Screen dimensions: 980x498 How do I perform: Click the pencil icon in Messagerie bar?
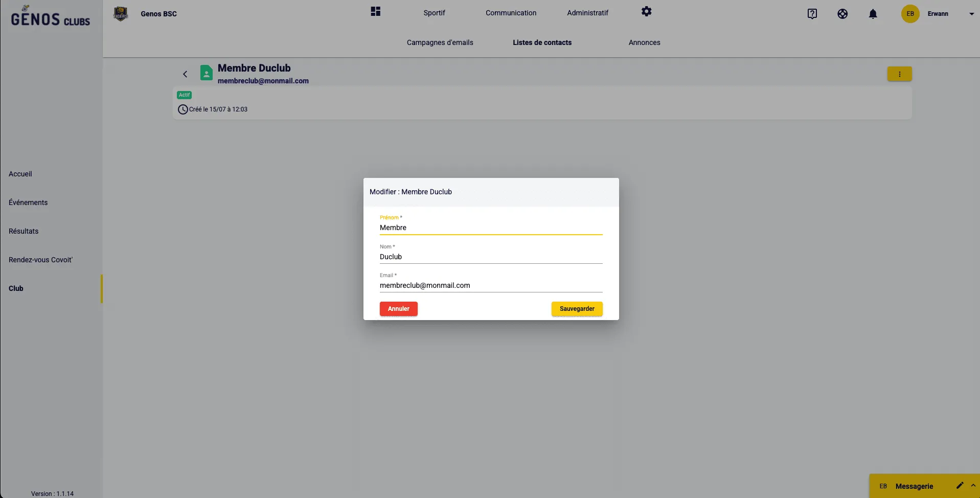tap(960, 485)
